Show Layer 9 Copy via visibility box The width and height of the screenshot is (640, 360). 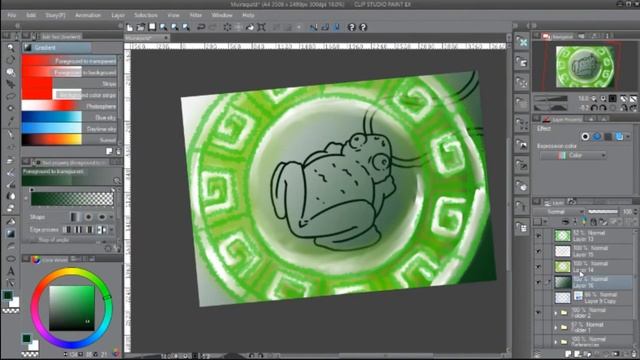point(538,298)
